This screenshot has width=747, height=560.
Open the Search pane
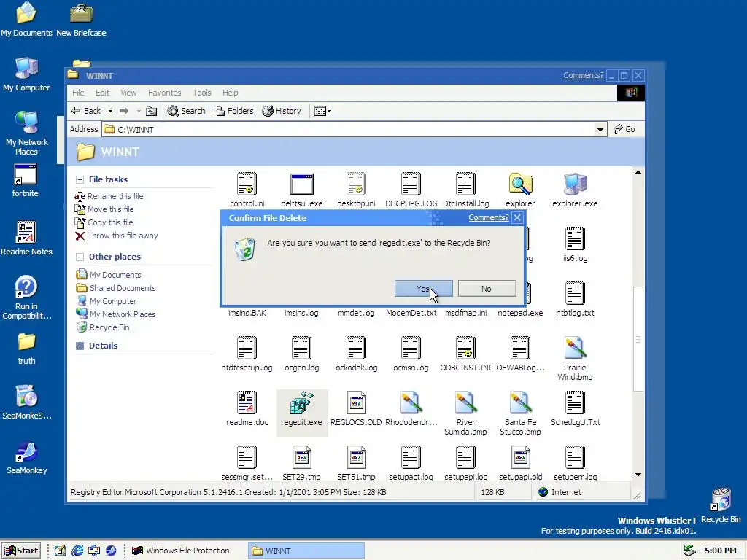[x=186, y=111]
